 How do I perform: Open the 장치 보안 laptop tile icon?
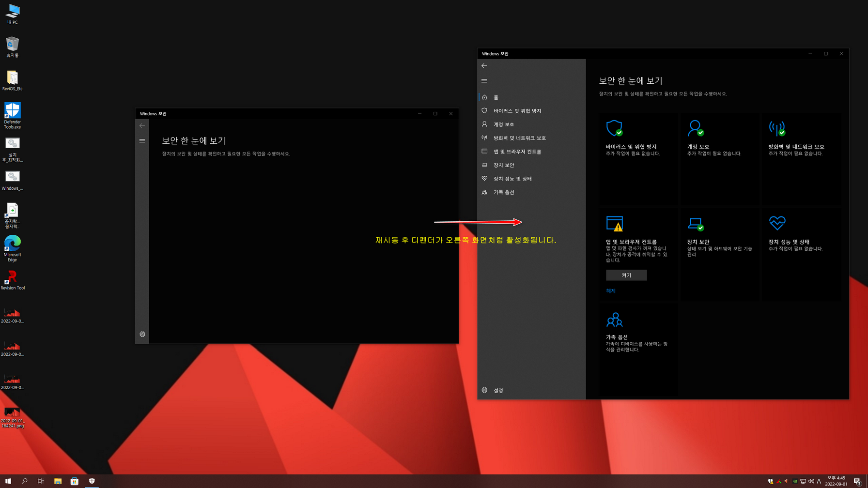pyautogui.click(x=696, y=224)
